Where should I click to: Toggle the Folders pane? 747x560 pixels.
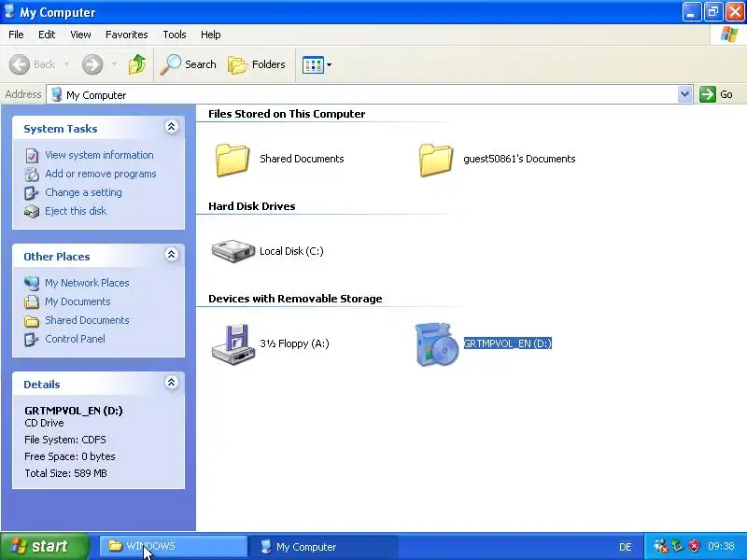(x=257, y=64)
